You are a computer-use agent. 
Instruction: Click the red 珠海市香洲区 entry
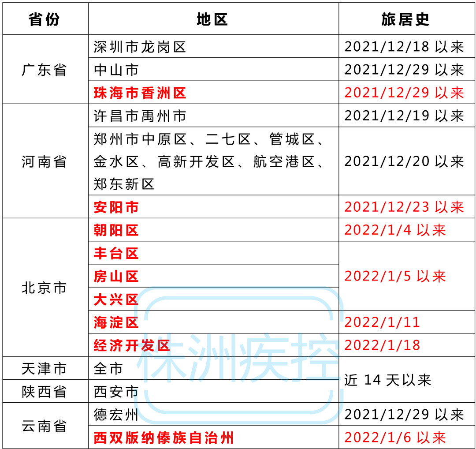click(140, 93)
